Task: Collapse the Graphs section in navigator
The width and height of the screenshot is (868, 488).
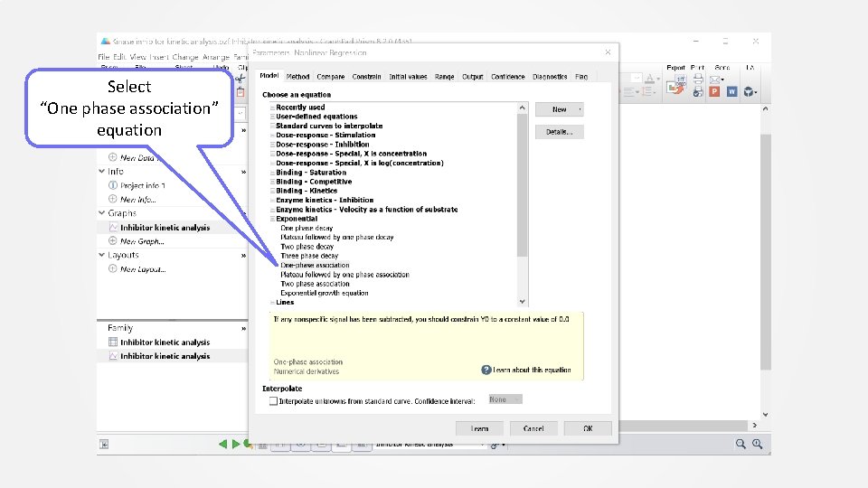Action: pyautogui.click(x=102, y=213)
